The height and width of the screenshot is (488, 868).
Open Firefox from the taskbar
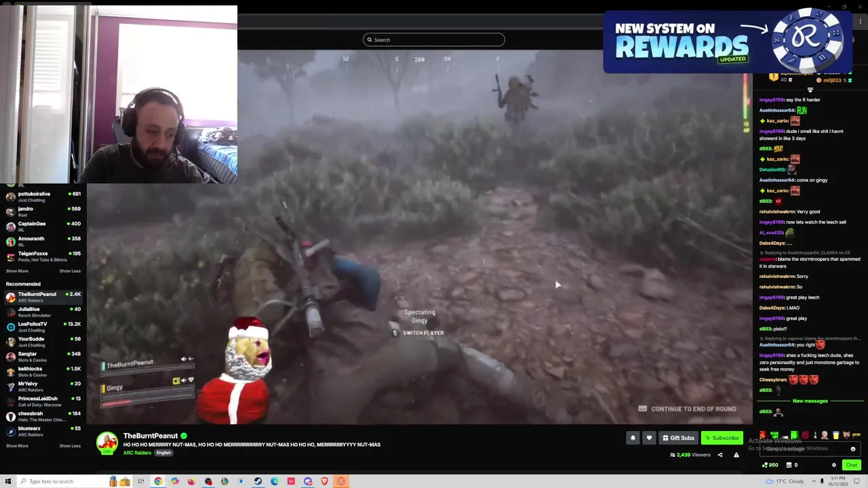(191, 481)
